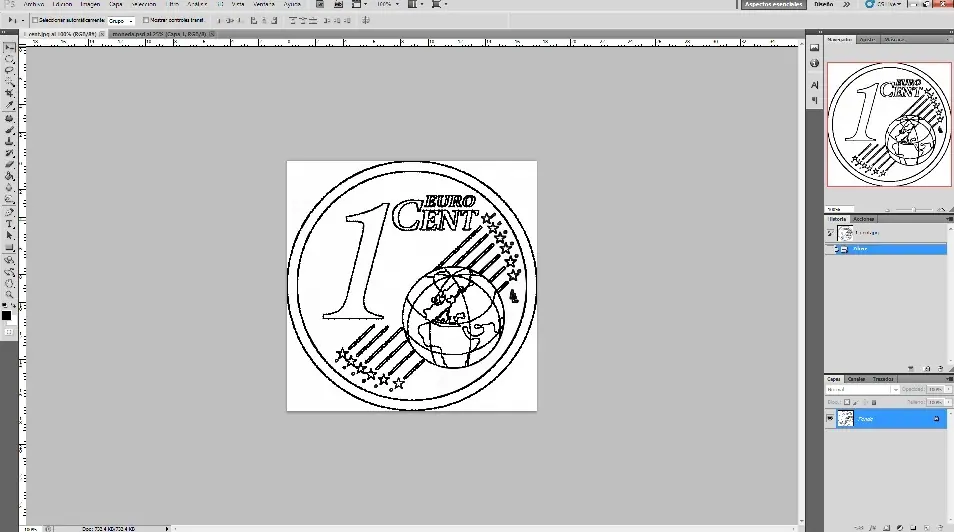
Task: Select the Pen tool
Action: (9, 213)
